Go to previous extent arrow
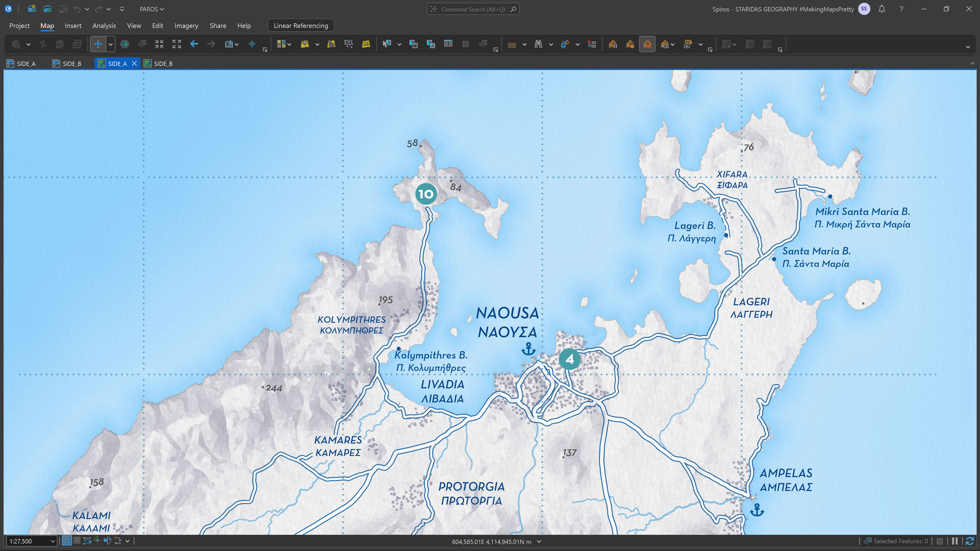 coord(194,44)
